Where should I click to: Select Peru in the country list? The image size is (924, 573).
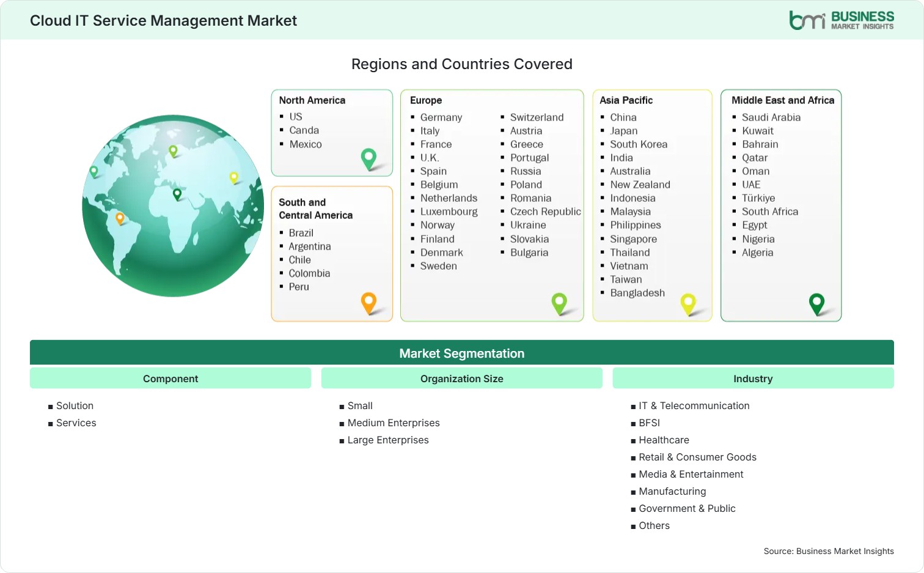coord(299,287)
